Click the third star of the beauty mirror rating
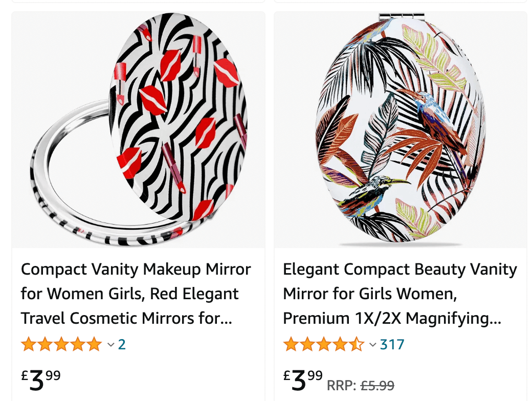The height and width of the screenshot is (401, 532). (324, 345)
